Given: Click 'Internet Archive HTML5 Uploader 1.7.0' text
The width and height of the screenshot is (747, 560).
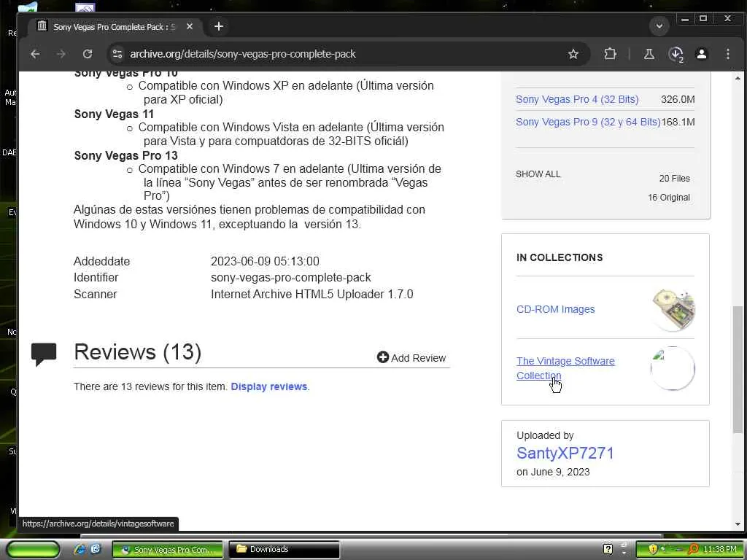Looking at the screenshot, I should click(312, 295).
